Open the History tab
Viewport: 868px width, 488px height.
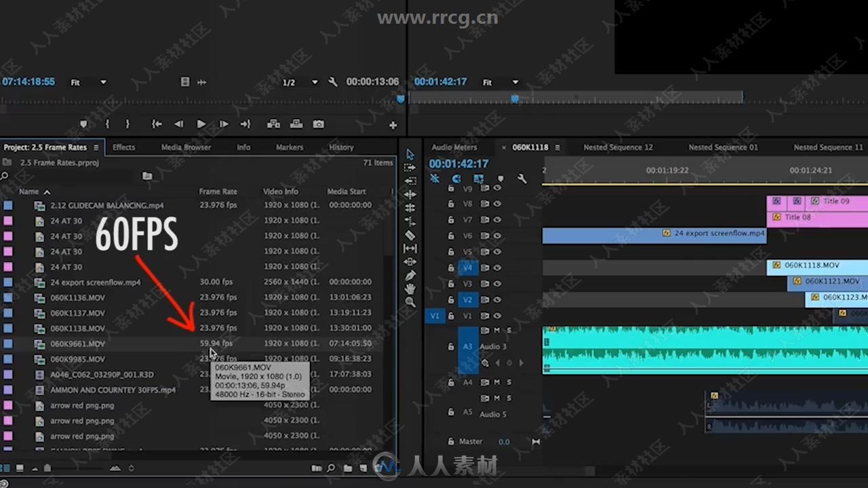[x=341, y=147]
